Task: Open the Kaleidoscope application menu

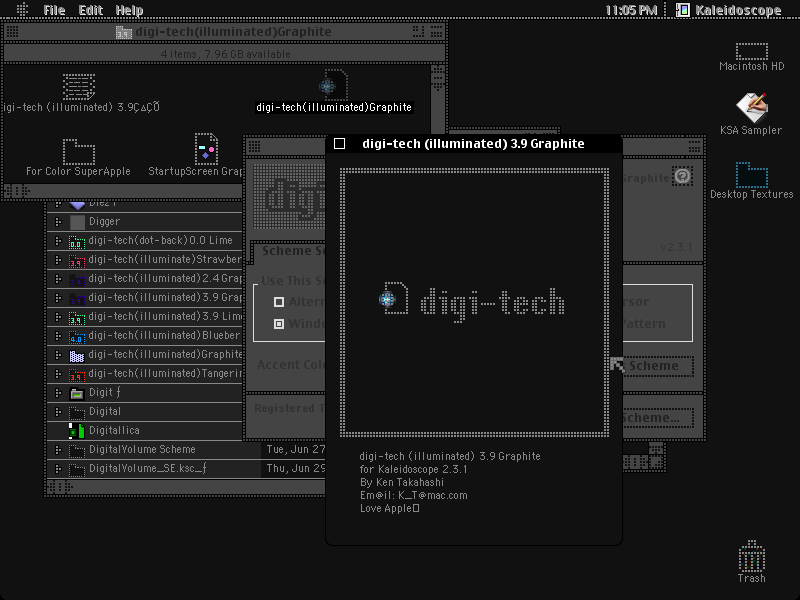Action: 728,10
